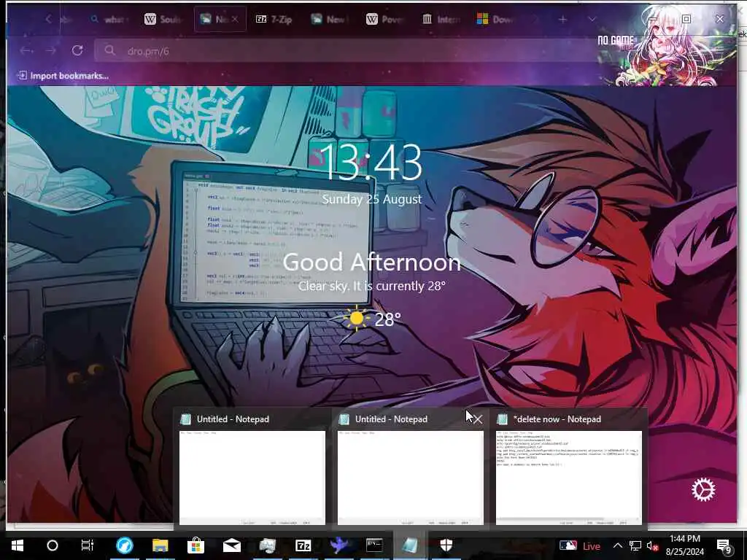The width and height of the screenshot is (747, 560).
Task: Open Task View from the taskbar
Action: 88,545
